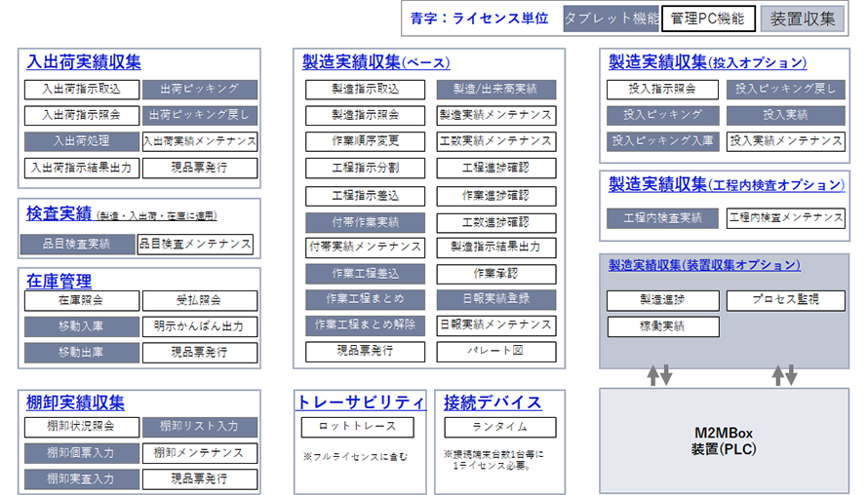Click the M2MBox 装置(PLC) block
Screen dimensions: 868x495
723,439
